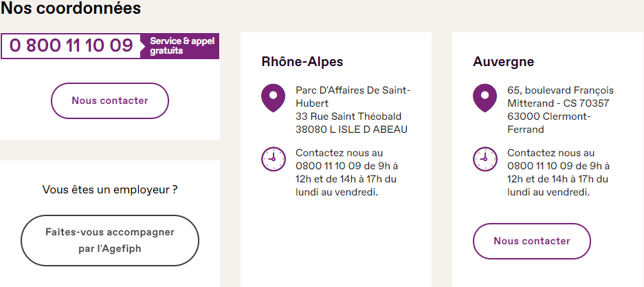
Task: Click the 0 800 11 10 09 phone number
Action: point(71,45)
